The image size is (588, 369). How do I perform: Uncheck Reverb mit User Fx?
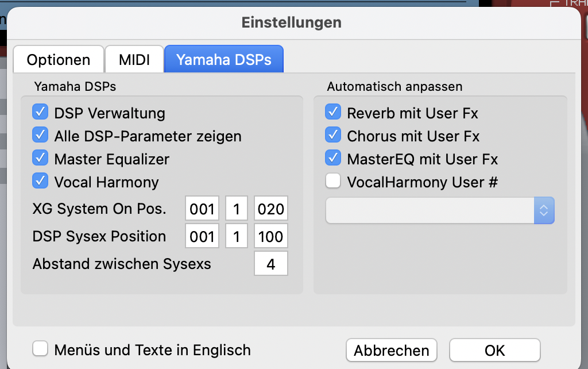coord(333,113)
